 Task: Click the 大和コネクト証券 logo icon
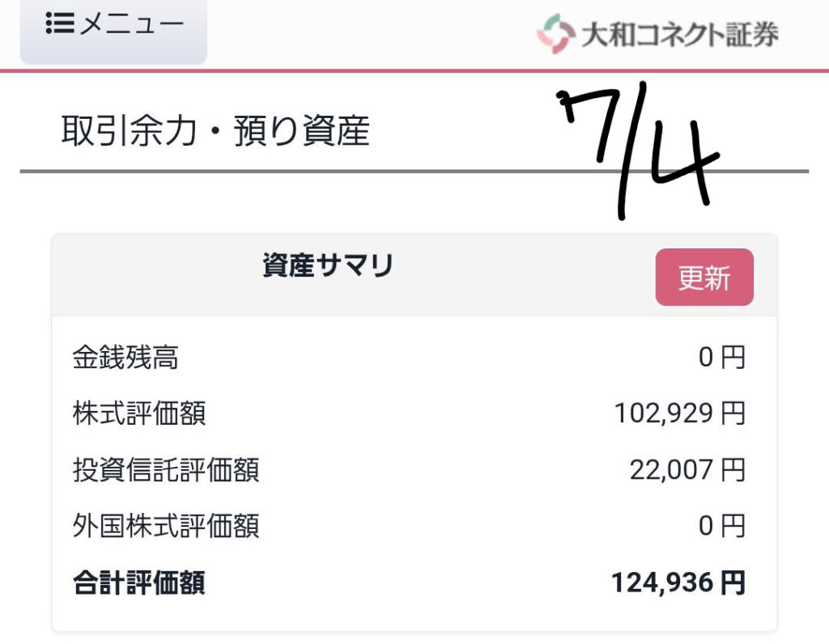click(555, 33)
